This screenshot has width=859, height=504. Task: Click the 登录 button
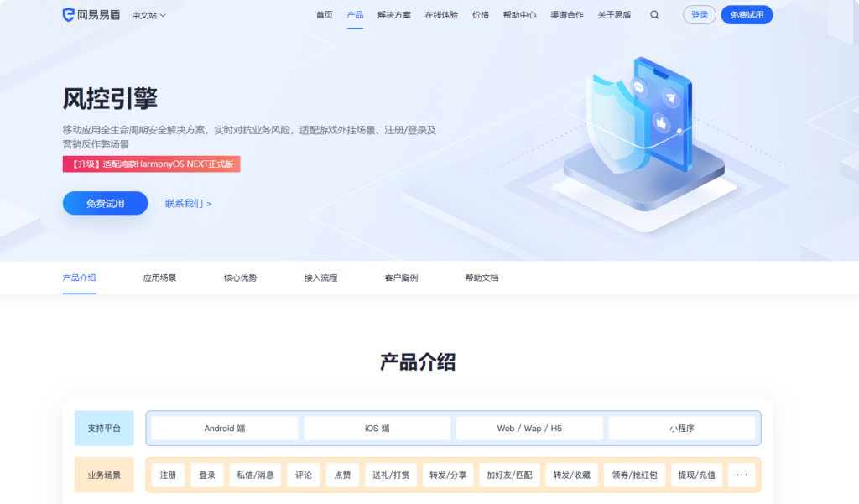tap(698, 14)
